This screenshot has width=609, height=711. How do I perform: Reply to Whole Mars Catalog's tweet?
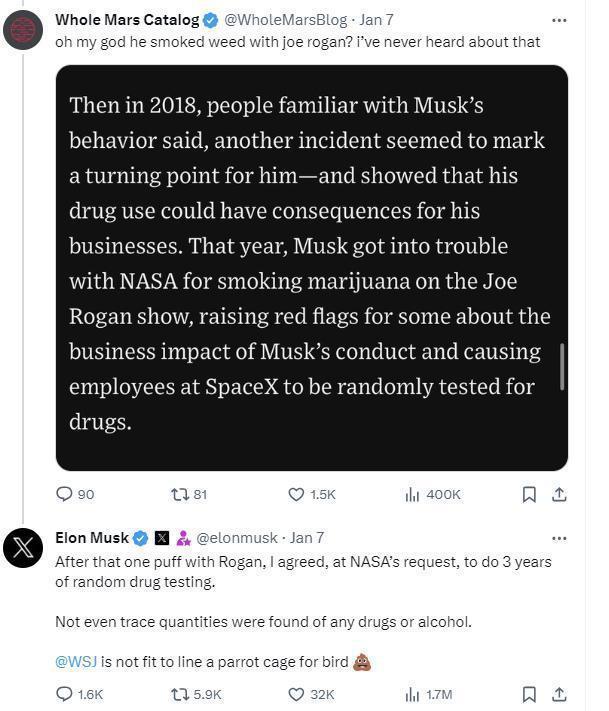click(65, 494)
